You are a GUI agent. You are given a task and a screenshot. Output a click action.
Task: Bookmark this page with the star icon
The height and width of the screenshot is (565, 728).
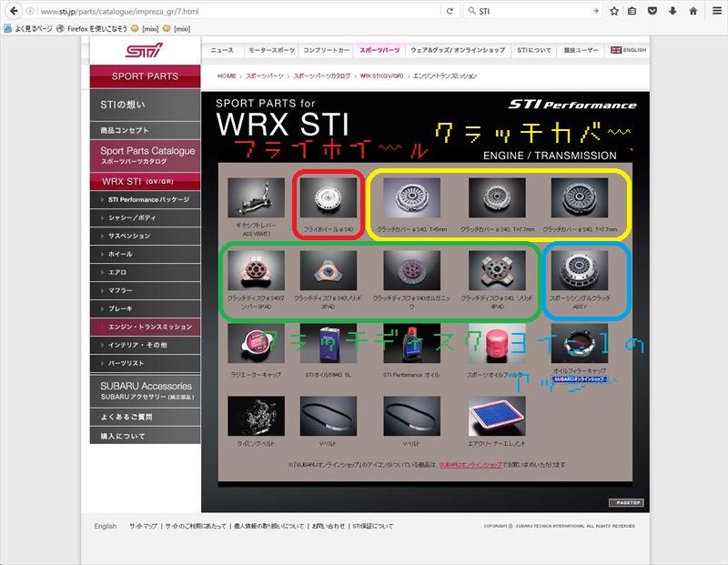pos(613,11)
